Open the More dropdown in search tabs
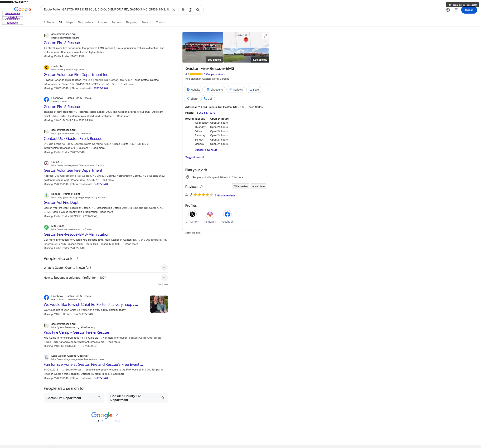The height and width of the screenshot is (448, 484). [x=146, y=23]
